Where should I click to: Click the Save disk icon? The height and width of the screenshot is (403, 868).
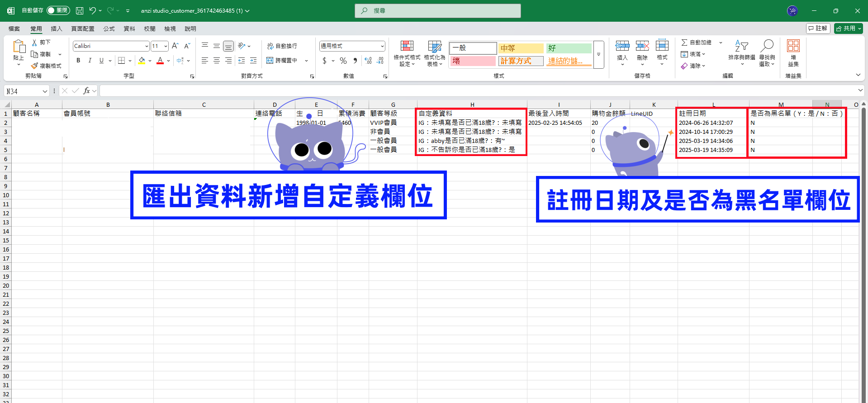80,10
